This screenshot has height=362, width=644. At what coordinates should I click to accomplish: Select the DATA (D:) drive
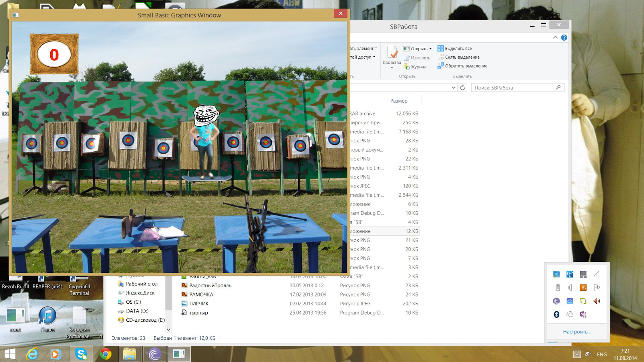click(x=133, y=311)
